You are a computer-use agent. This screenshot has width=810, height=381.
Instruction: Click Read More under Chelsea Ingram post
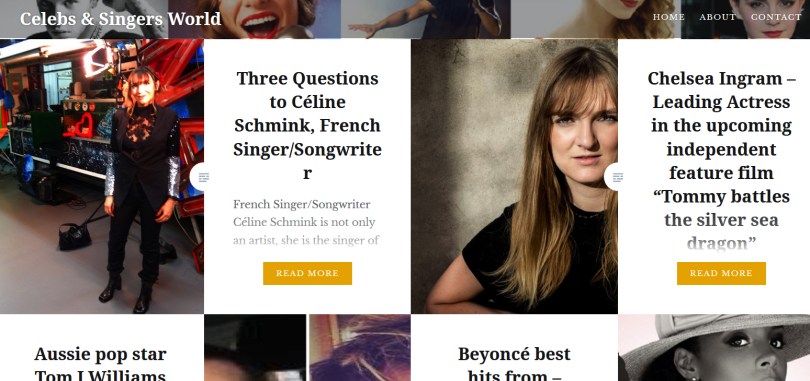coord(721,273)
